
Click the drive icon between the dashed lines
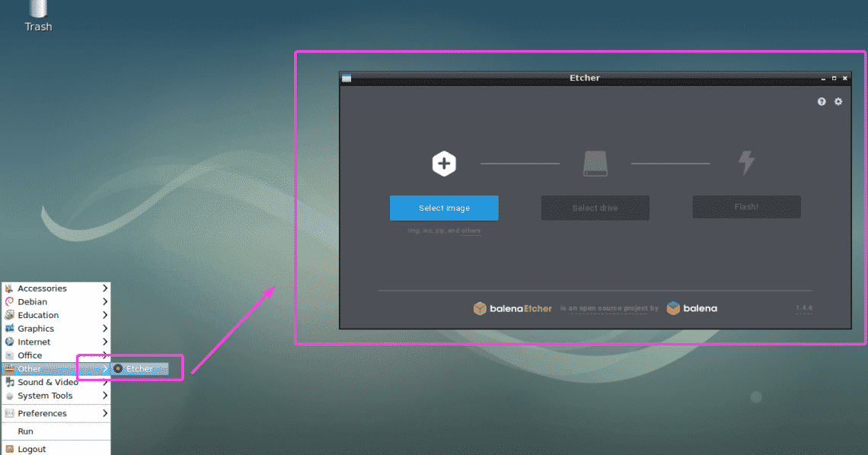click(595, 163)
